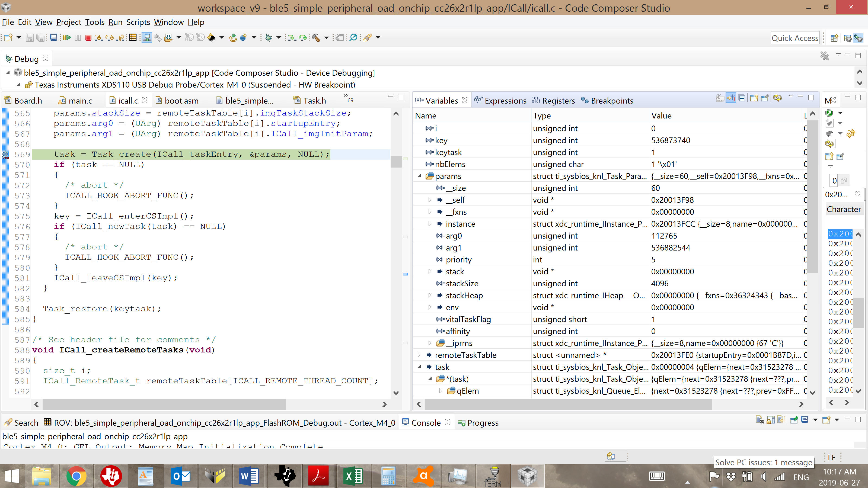Collapse the params variable node
The width and height of the screenshot is (868, 488).
419,176
